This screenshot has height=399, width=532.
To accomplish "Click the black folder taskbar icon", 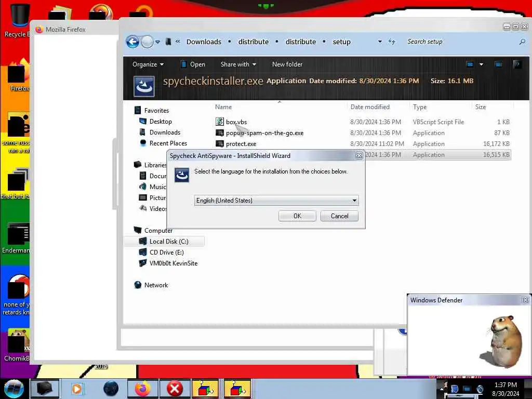I will 45,389.
